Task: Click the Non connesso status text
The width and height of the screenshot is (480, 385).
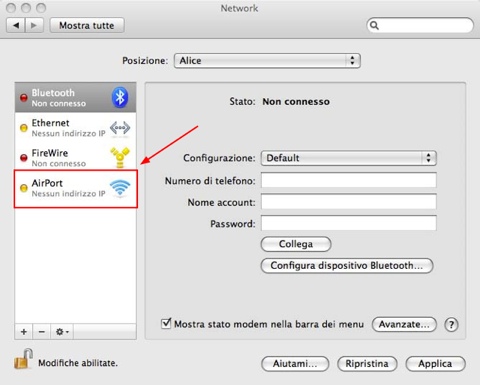Action: tap(296, 101)
